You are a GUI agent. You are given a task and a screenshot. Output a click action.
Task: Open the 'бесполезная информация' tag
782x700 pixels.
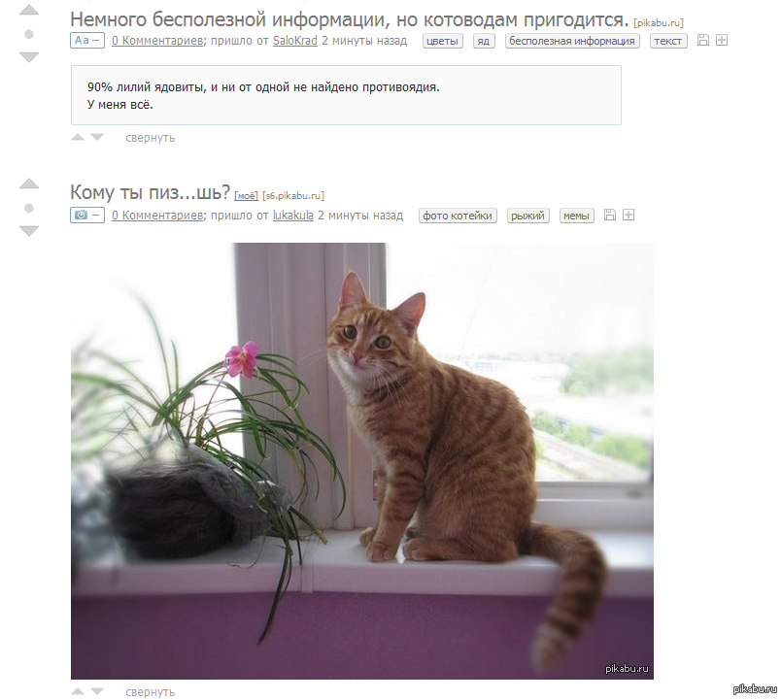coord(572,41)
